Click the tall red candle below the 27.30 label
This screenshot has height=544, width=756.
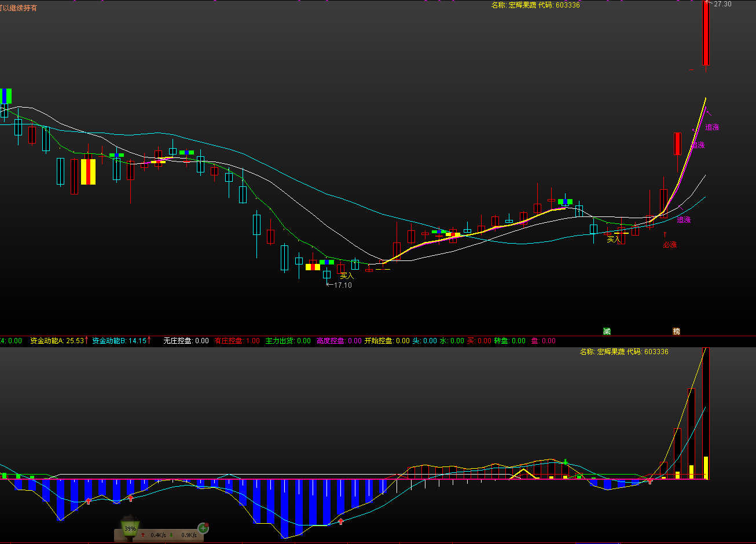point(706,34)
